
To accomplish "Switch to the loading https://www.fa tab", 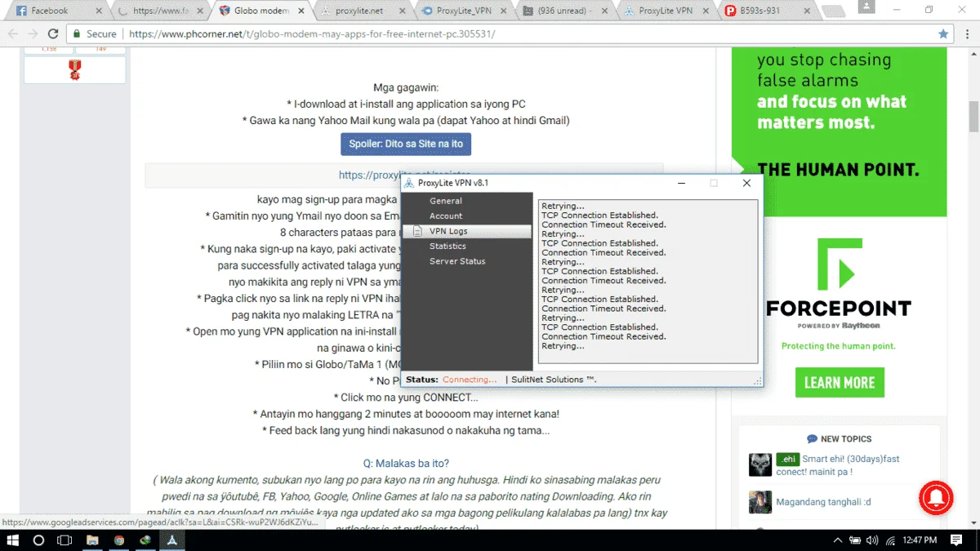I will [x=160, y=11].
